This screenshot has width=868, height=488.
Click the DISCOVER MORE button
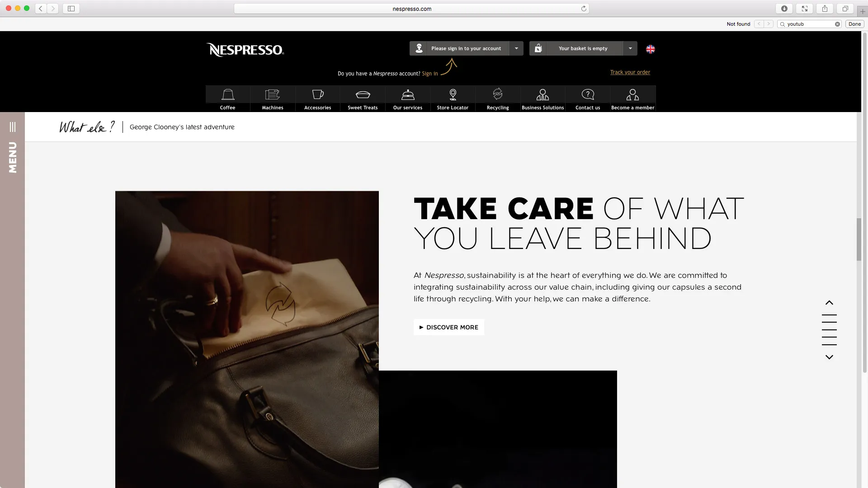pyautogui.click(x=448, y=327)
